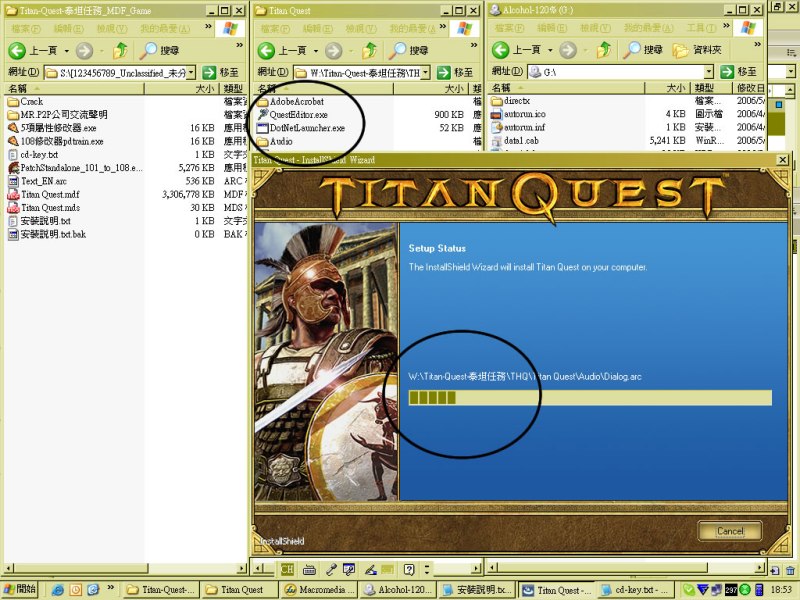800x600 pixels.
Task: Select autorun.ico on the G: drive
Action: (518, 114)
